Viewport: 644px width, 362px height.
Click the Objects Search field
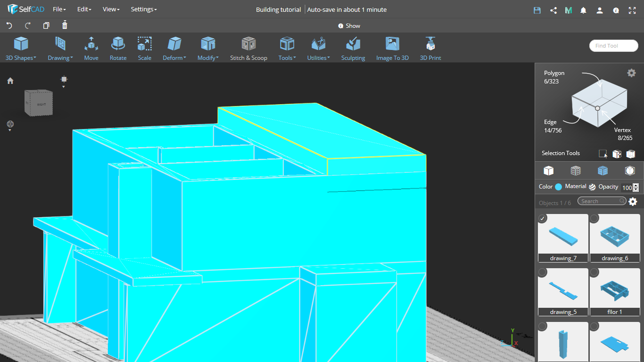[602, 201]
